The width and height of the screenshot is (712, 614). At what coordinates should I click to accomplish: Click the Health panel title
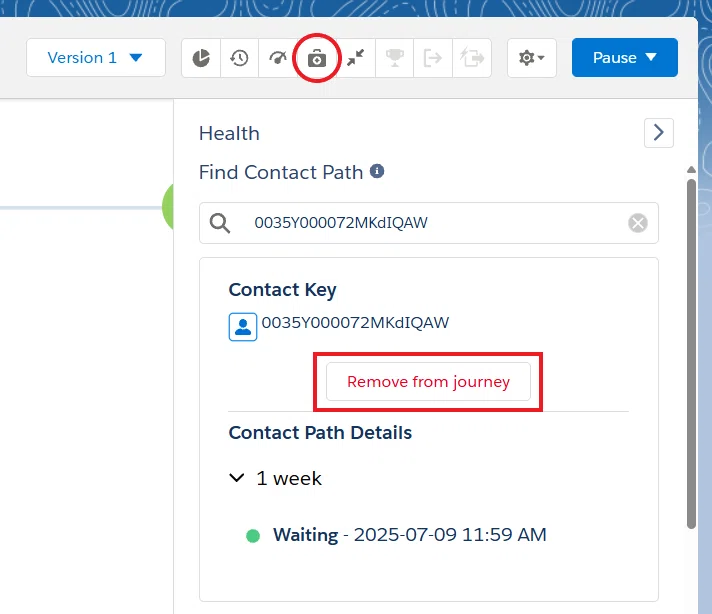(229, 134)
